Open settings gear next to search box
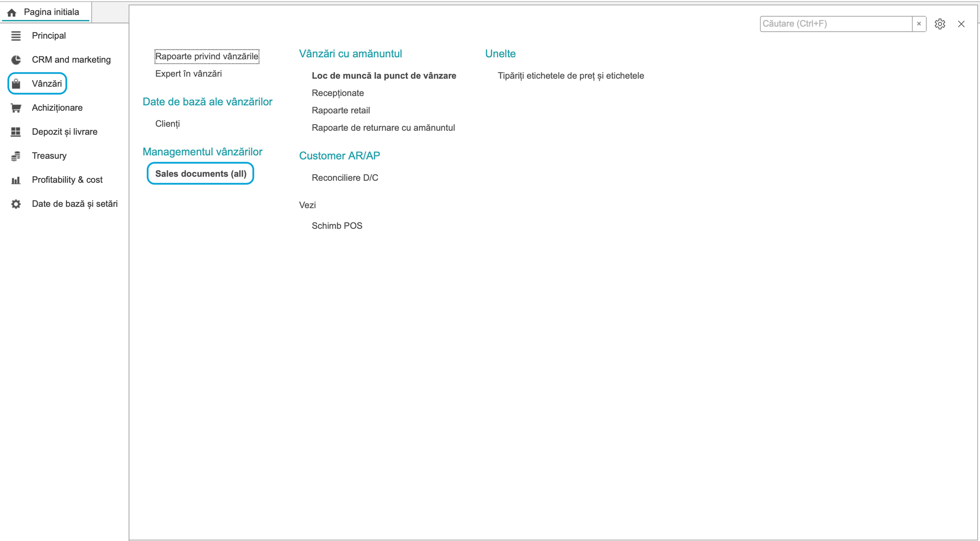 (x=940, y=24)
